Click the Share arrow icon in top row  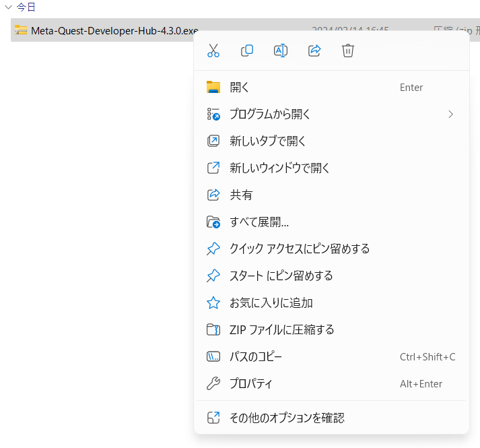click(314, 51)
